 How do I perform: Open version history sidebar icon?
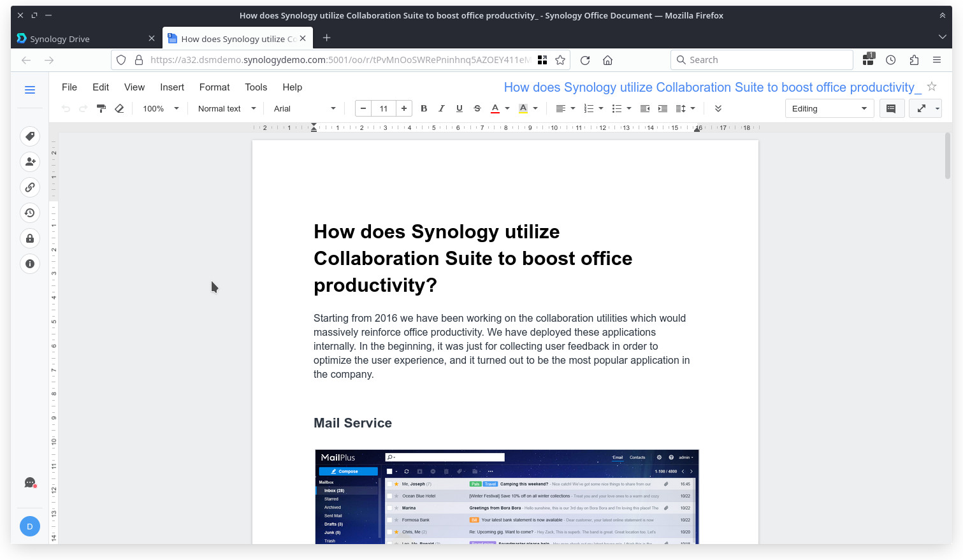(x=30, y=213)
